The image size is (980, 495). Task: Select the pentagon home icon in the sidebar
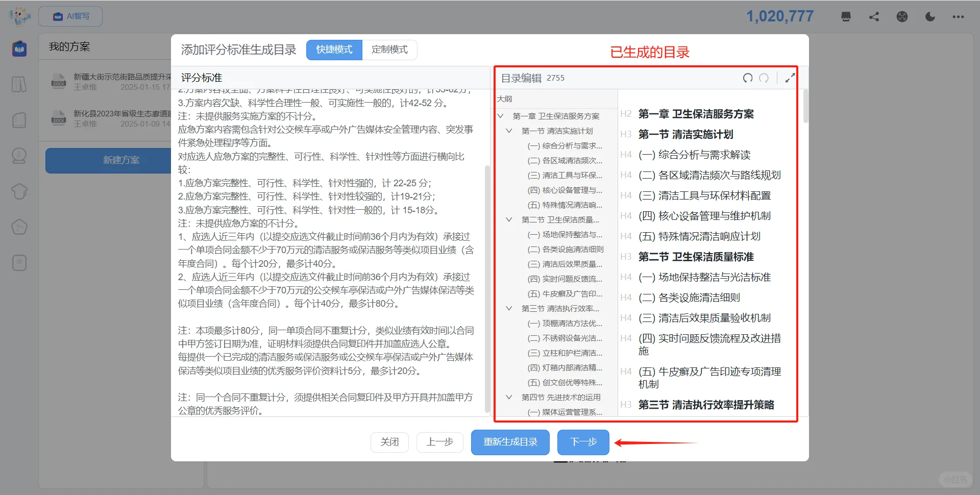(x=19, y=227)
